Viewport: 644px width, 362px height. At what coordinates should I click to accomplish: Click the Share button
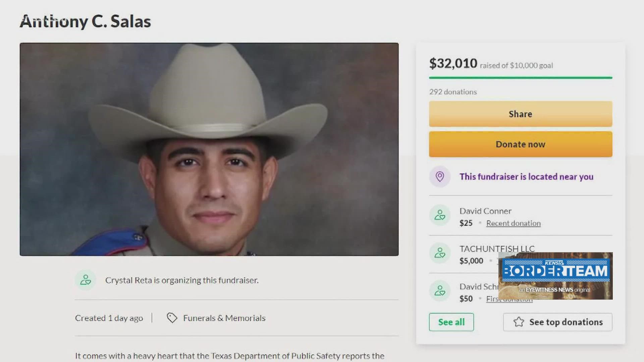[520, 114]
